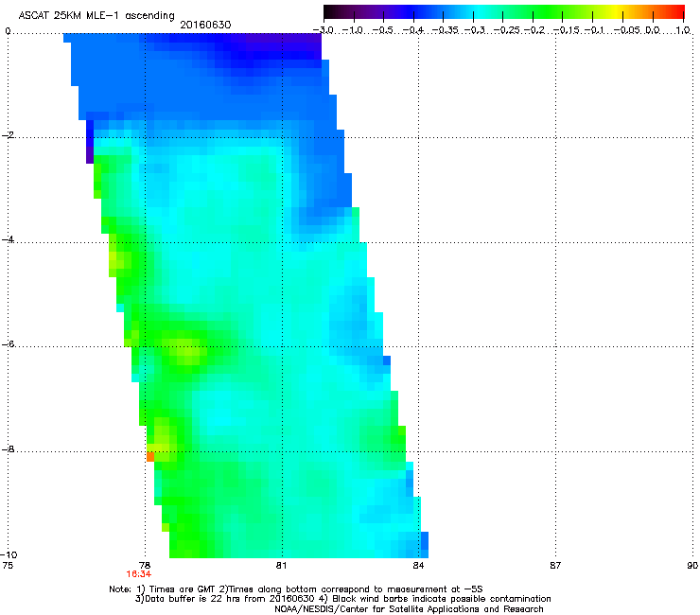Image resolution: width=700 pixels, height=615 pixels.
Task: Select the note line "3)Data buffer is 22 hrs"
Action: click(342, 599)
